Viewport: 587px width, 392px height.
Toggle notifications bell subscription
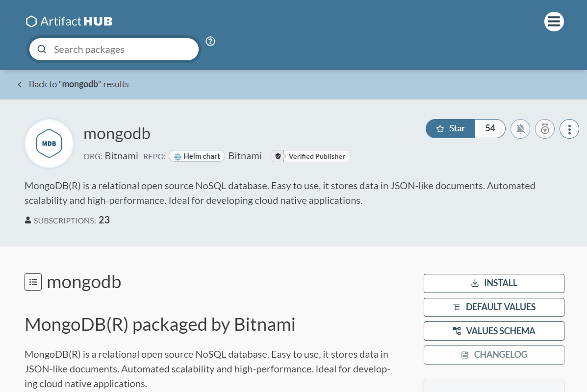520,129
